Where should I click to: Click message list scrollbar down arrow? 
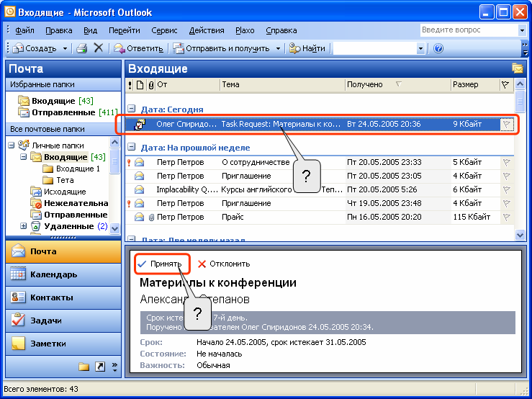click(x=520, y=235)
